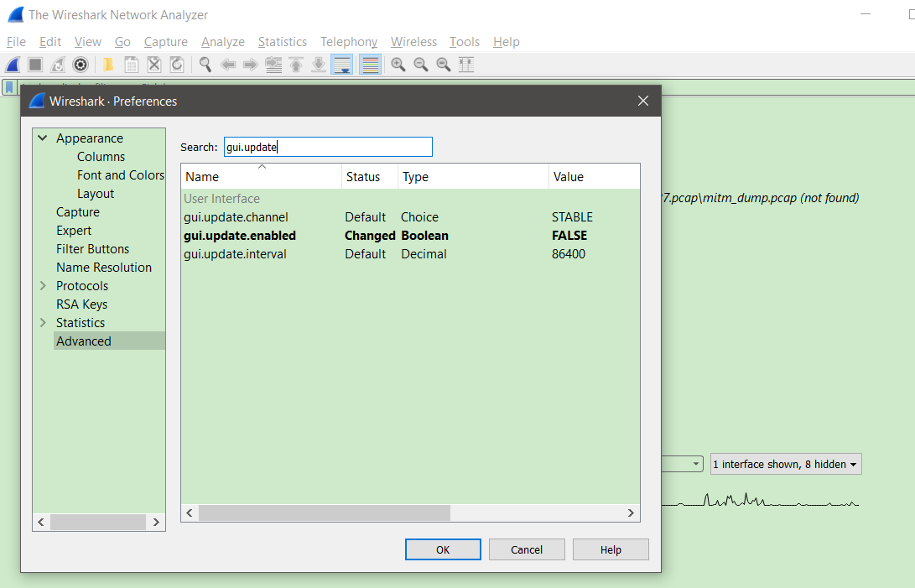Close the Preferences dialog with X
Image resolution: width=915 pixels, height=588 pixels.
click(x=643, y=101)
